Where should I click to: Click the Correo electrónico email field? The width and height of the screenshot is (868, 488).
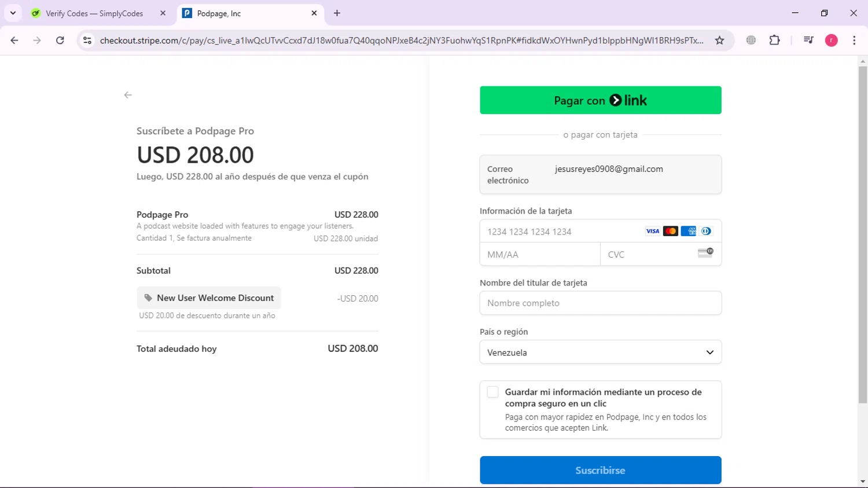click(x=601, y=174)
